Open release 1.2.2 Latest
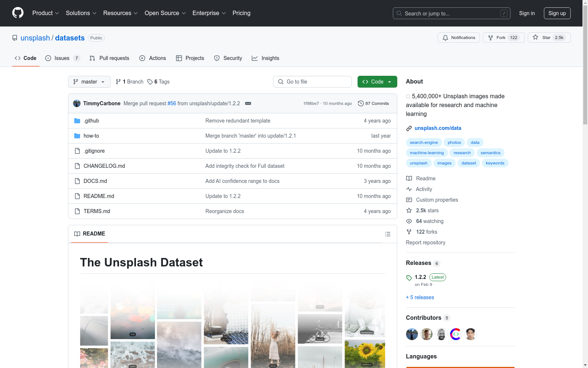The height and width of the screenshot is (368, 588). point(426,280)
